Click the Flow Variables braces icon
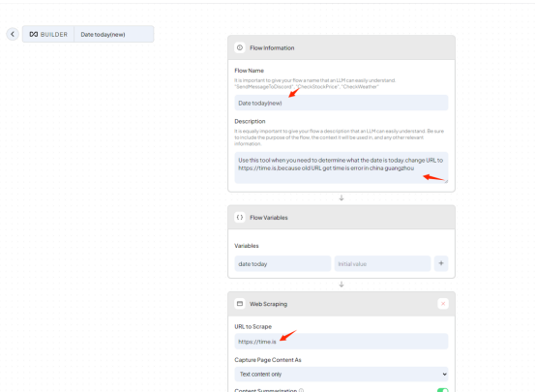This screenshot has height=392, width=535. pyautogui.click(x=240, y=217)
